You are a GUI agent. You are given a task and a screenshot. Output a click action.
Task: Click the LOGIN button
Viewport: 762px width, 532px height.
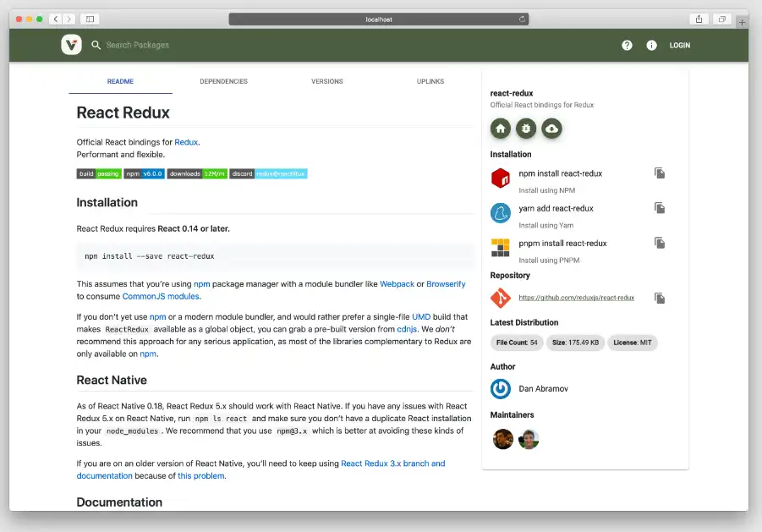point(680,45)
